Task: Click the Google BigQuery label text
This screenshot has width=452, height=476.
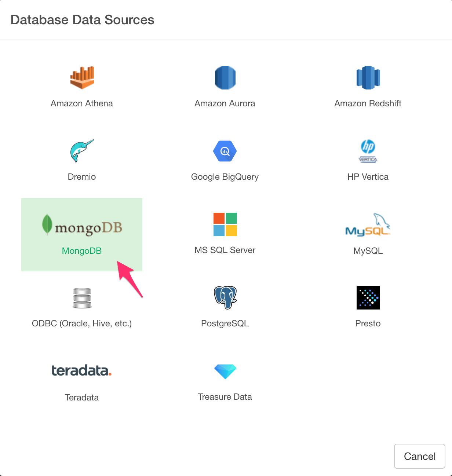Action: (225, 177)
